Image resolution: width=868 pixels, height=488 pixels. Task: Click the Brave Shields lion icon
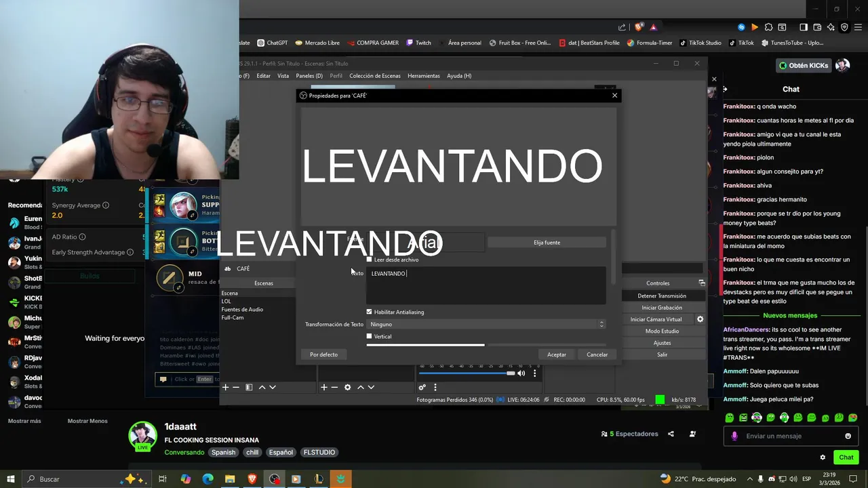pos(639,27)
